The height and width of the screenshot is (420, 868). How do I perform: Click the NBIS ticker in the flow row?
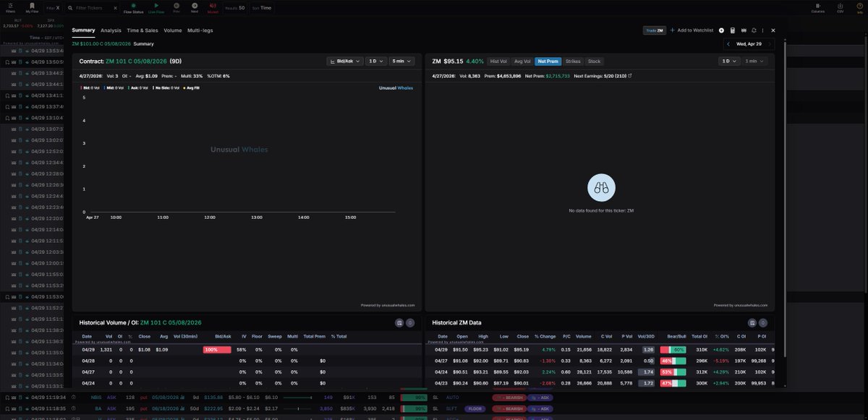[96, 398]
